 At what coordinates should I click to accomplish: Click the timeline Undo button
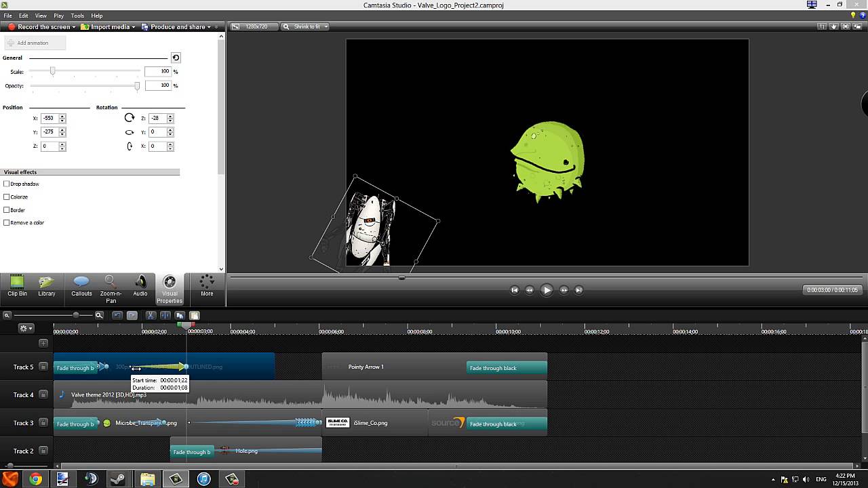(x=117, y=315)
